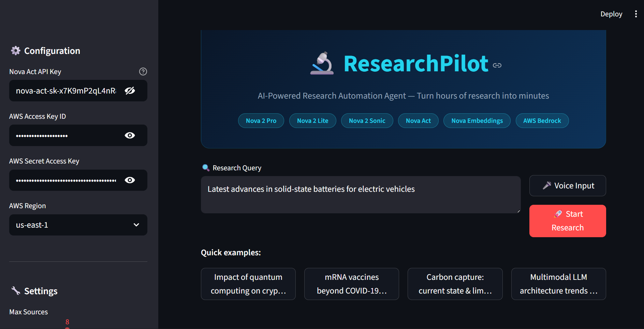Image resolution: width=644 pixels, height=329 pixels.
Task: Pick the mRNA vaccines quick example
Action: pos(352,284)
